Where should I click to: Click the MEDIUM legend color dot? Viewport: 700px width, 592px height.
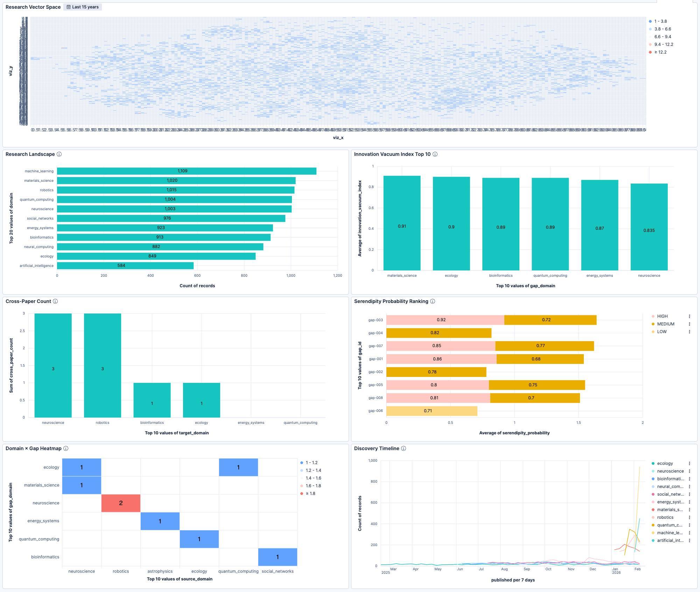tap(653, 324)
